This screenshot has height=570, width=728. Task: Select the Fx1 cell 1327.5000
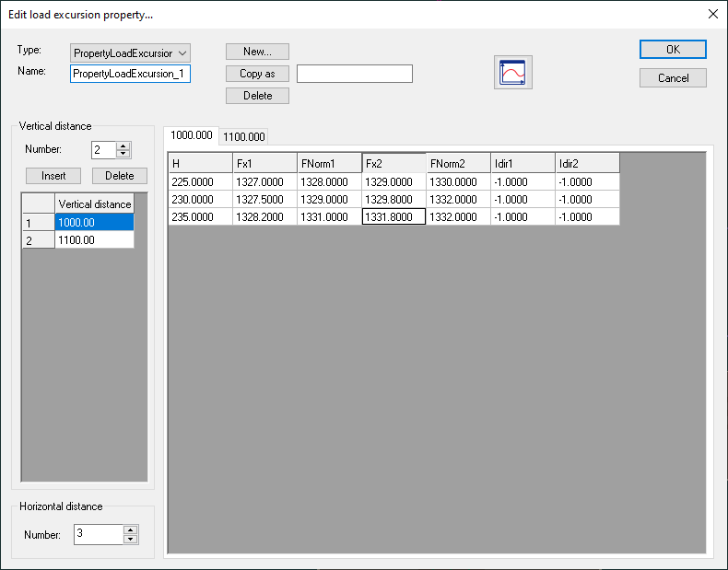264,200
